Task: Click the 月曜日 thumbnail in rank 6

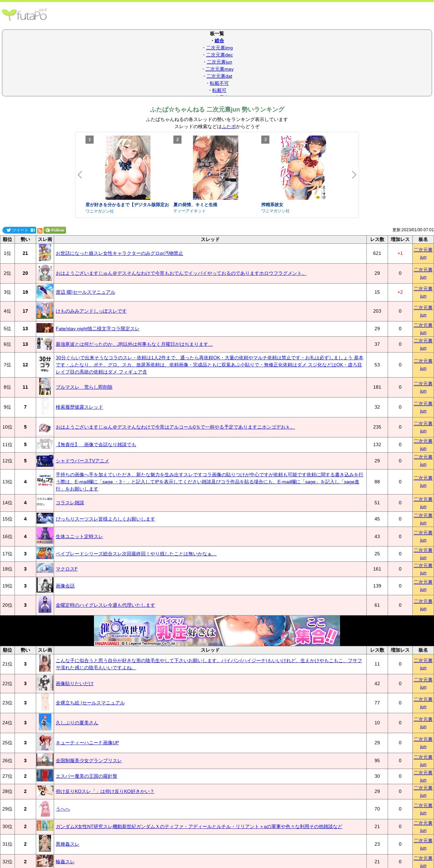Action: click(45, 343)
